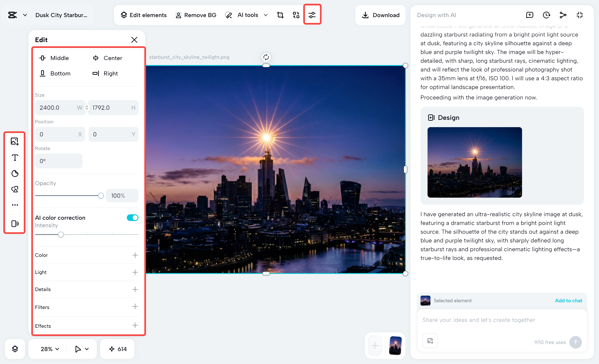Image resolution: width=599 pixels, height=364 pixels.
Task: Click Edit elements in toolbar
Action: 144,15
